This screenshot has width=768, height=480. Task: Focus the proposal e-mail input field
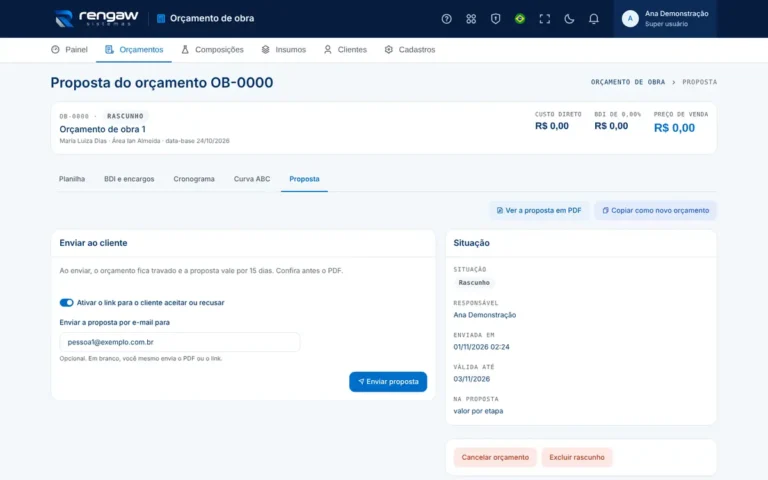(180, 342)
